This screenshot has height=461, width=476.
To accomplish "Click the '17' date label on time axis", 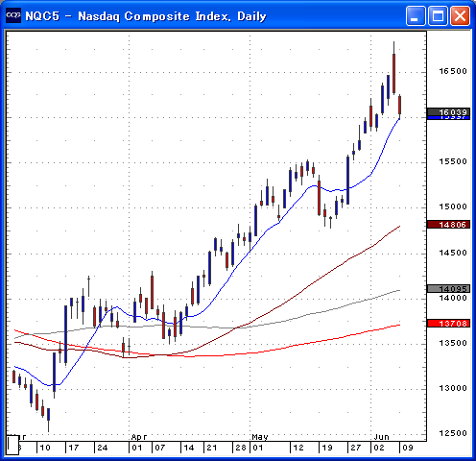I will pyautogui.click(x=74, y=448).
